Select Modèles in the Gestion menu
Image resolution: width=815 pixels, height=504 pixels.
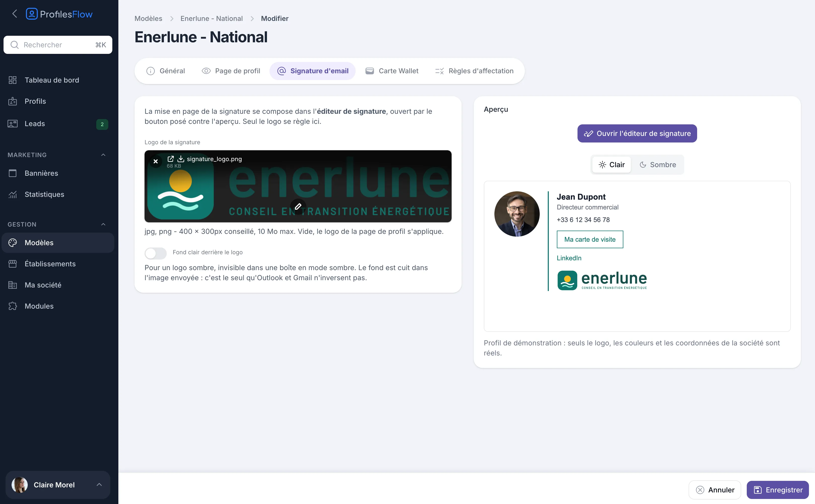pos(58,243)
